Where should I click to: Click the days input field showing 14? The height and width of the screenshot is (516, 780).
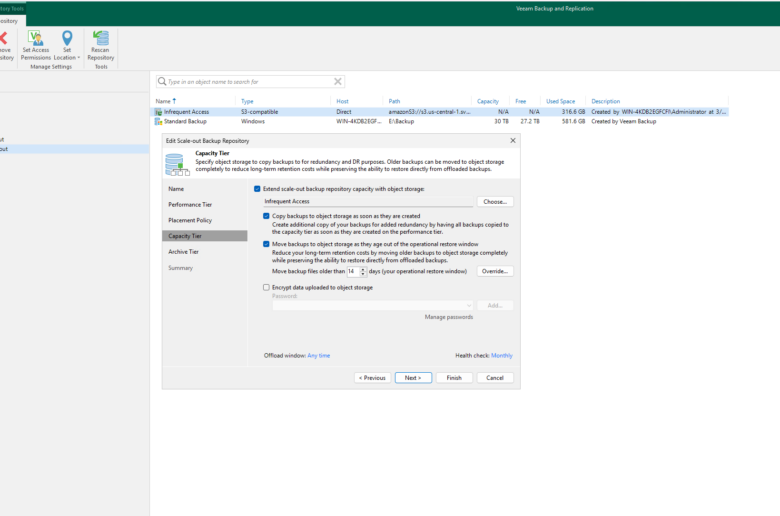coord(353,271)
